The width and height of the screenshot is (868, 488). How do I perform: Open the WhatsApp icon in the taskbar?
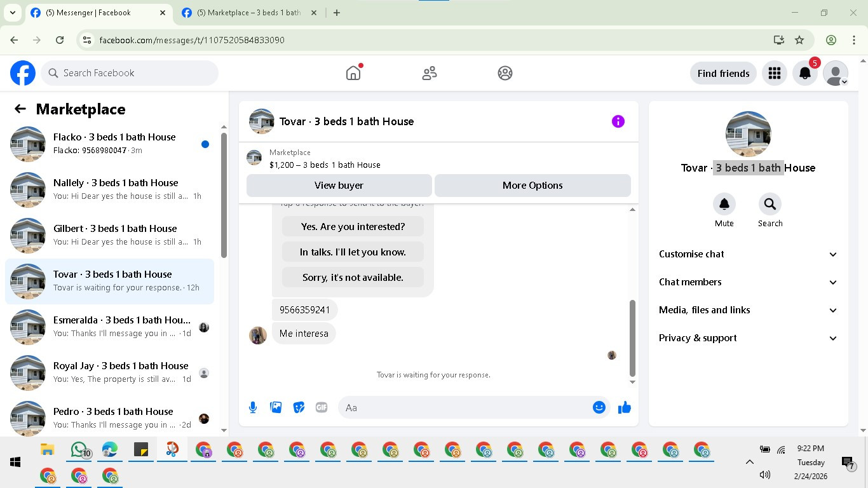(79, 450)
